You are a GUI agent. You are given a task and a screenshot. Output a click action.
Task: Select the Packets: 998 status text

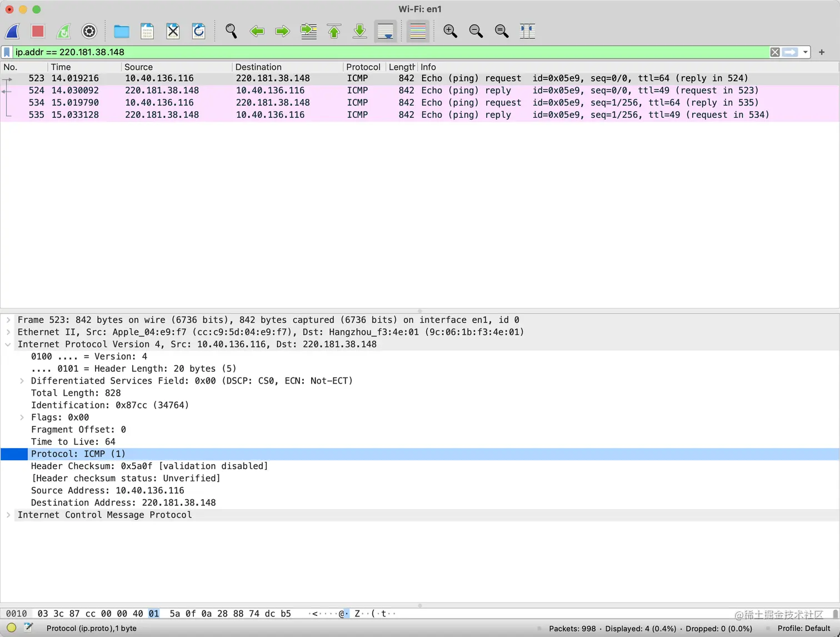[x=572, y=629]
